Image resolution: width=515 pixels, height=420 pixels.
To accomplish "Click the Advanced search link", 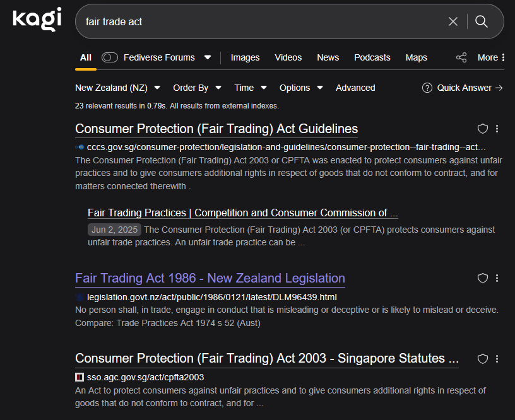I will coord(355,88).
